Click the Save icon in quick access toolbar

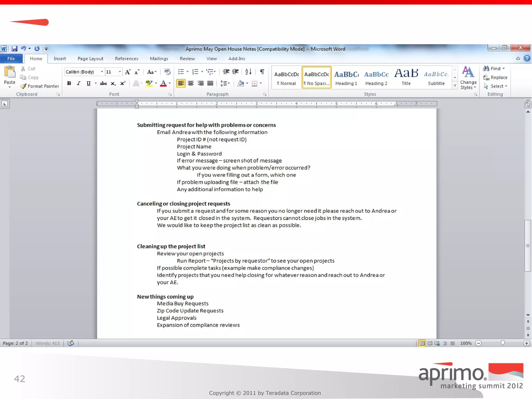14,49
